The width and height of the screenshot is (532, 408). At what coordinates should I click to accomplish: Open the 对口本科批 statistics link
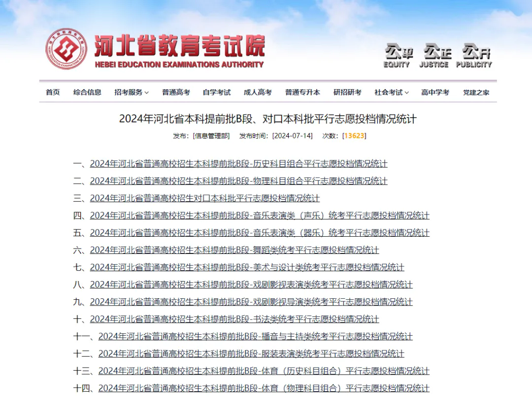(204, 198)
